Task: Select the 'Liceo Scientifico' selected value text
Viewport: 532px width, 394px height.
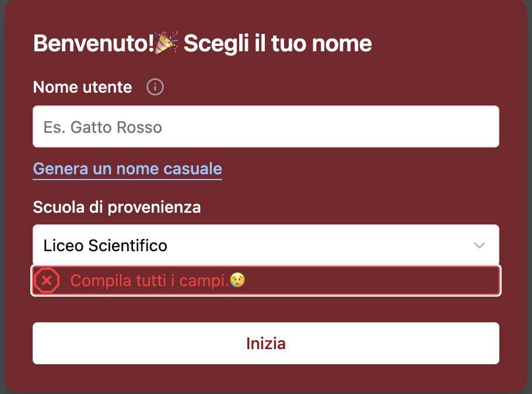Action: (105, 245)
